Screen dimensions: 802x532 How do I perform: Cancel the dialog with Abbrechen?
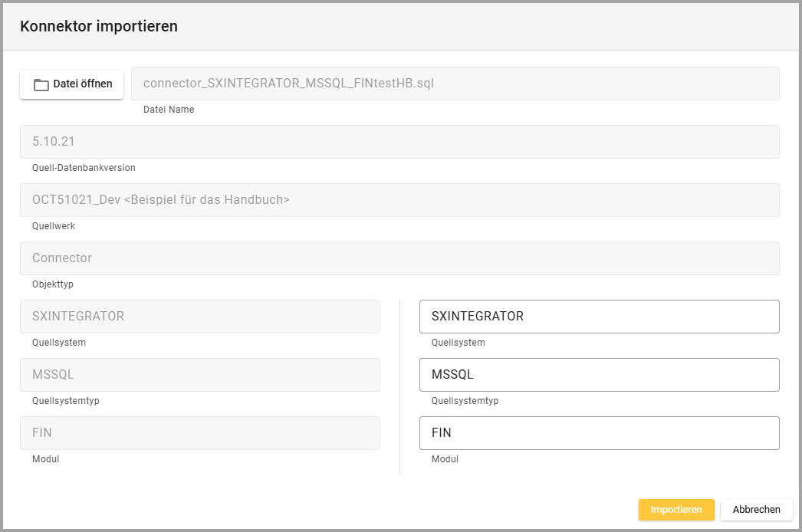coord(756,510)
